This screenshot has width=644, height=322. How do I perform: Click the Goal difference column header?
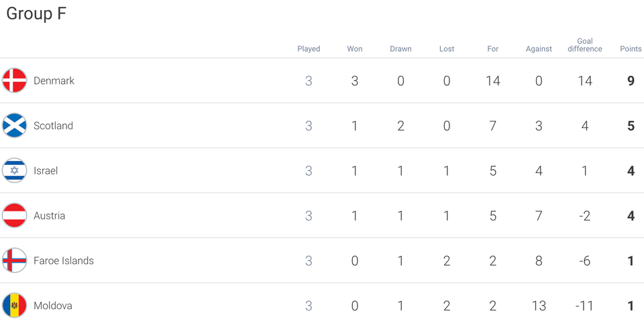[x=585, y=45]
